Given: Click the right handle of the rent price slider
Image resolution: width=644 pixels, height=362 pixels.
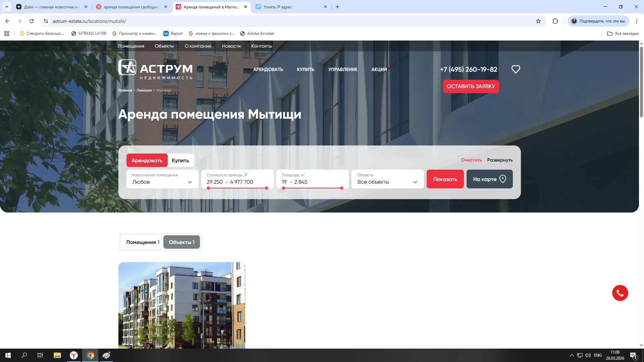Looking at the screenshot, I should point(267,188).
